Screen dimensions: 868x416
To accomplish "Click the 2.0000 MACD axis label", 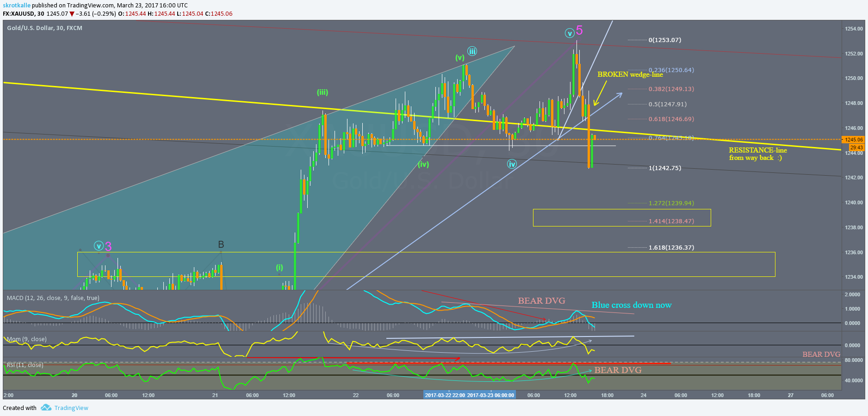I will [853, 294].
